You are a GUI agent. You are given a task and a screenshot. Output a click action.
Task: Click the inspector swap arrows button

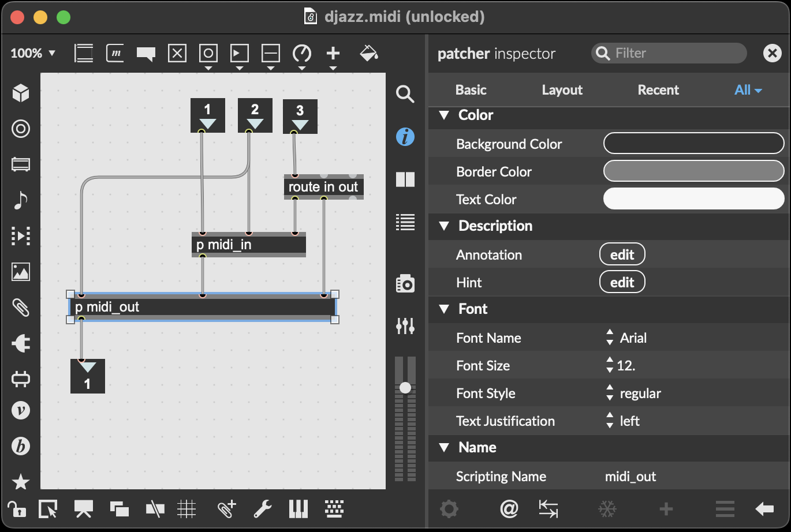[548, 508]
